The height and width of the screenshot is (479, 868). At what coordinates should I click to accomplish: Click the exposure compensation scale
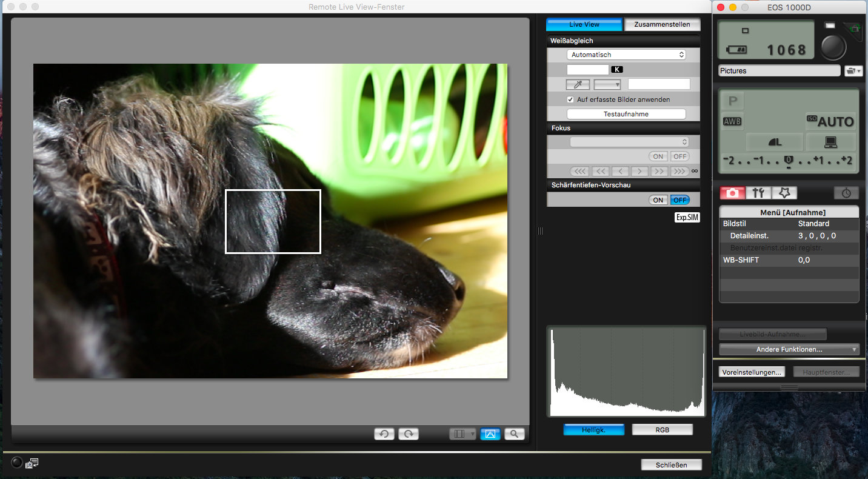(x=788, y=161)
